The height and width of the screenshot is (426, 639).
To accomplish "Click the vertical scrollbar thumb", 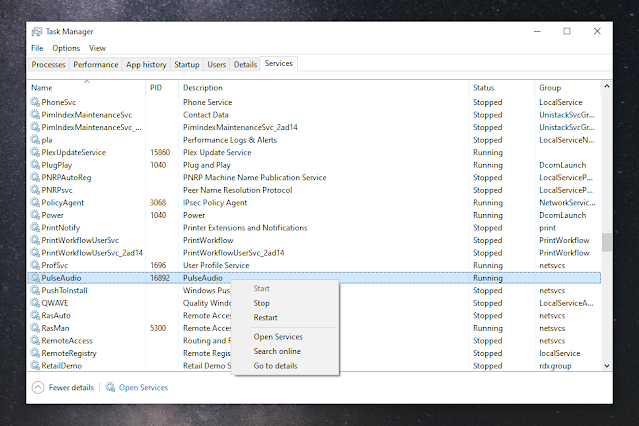I will (x=607, y=243).
